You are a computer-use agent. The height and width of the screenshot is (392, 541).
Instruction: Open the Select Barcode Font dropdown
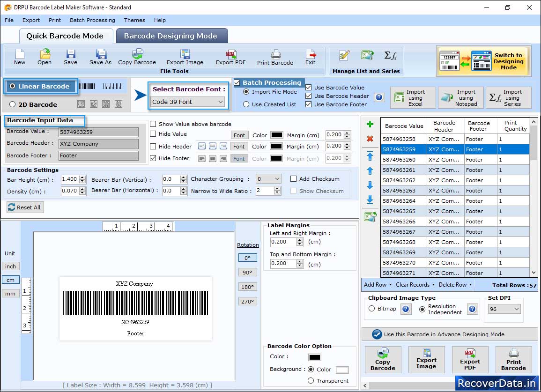click(x=188, y=102)
